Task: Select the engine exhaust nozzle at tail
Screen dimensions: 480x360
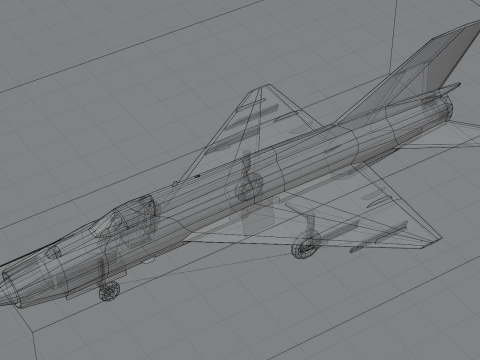Action: click(446, 107)
